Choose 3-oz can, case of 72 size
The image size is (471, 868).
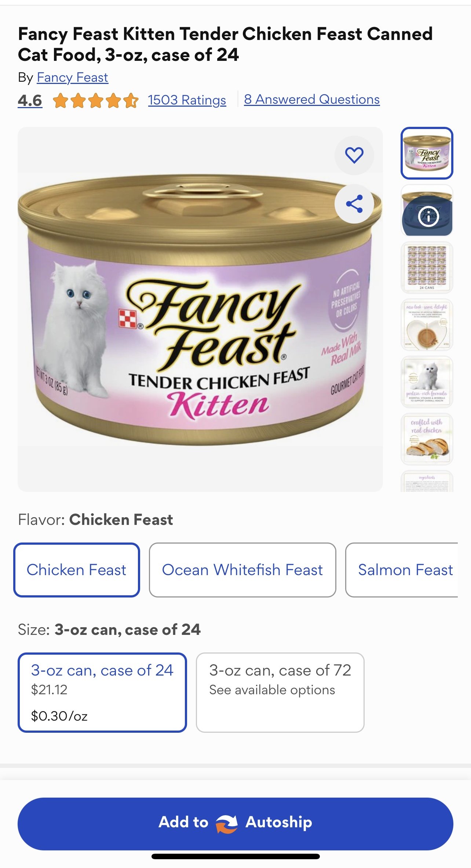[x=280, y=692]
